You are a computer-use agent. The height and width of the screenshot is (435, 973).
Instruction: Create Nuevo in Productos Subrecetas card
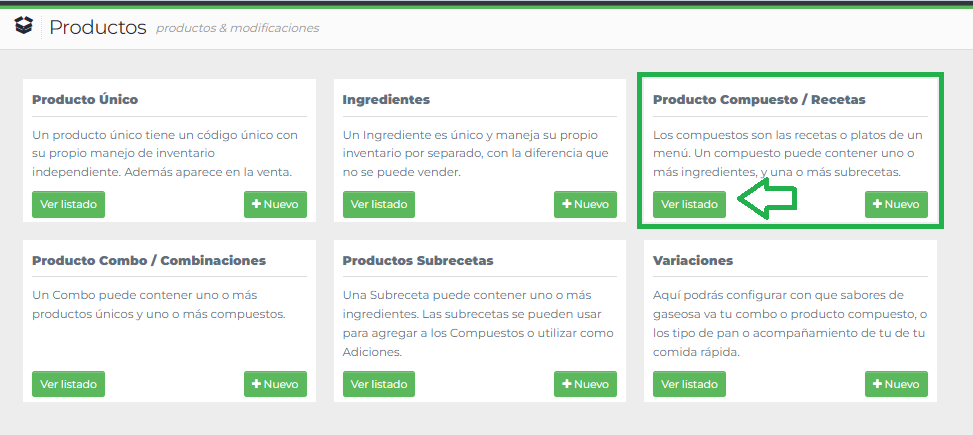pyautogui.click(x=585, y=384)
